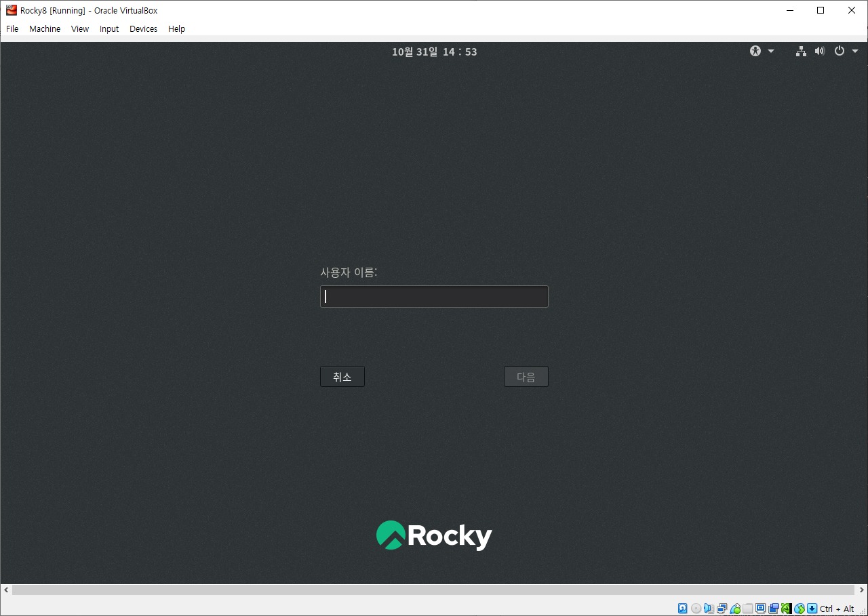Open the volume speaker icon
The height and width of the screenshot is (616, 868).
point(820,51)
